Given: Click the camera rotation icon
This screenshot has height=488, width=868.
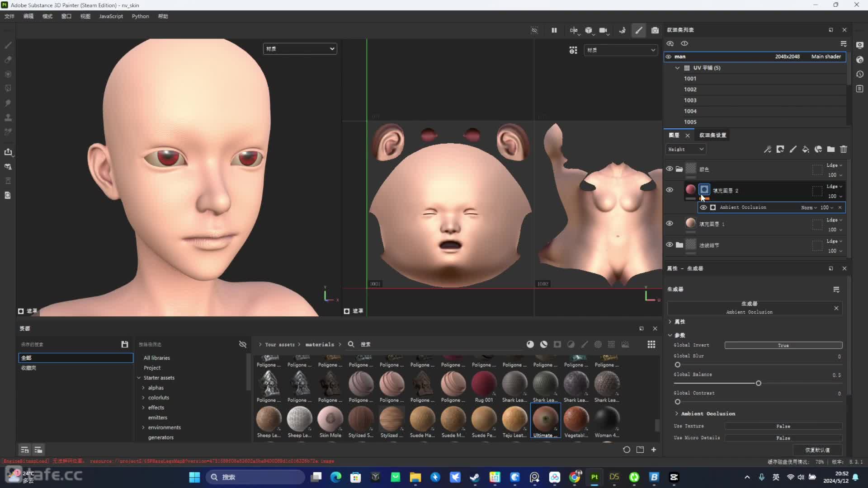Looking at the screenshot, I should coord(623,30).
